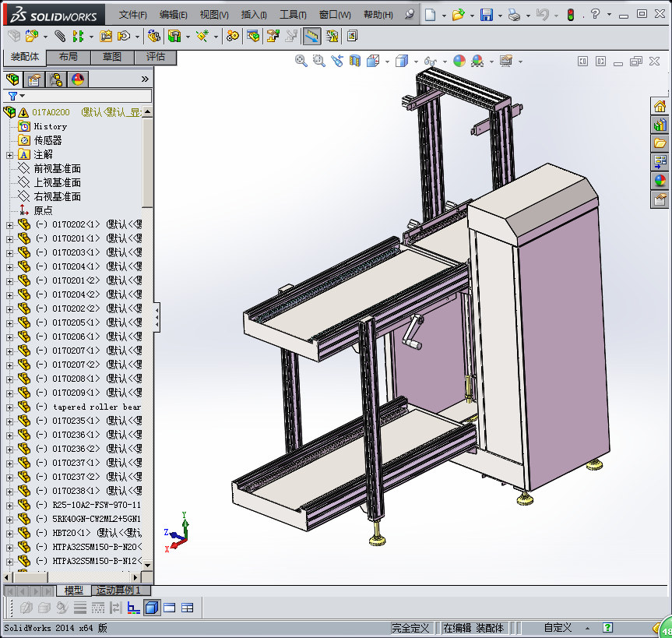Click the Zoom to Area icon
Screen dimensions: 672x638
[x=318, y=61]
